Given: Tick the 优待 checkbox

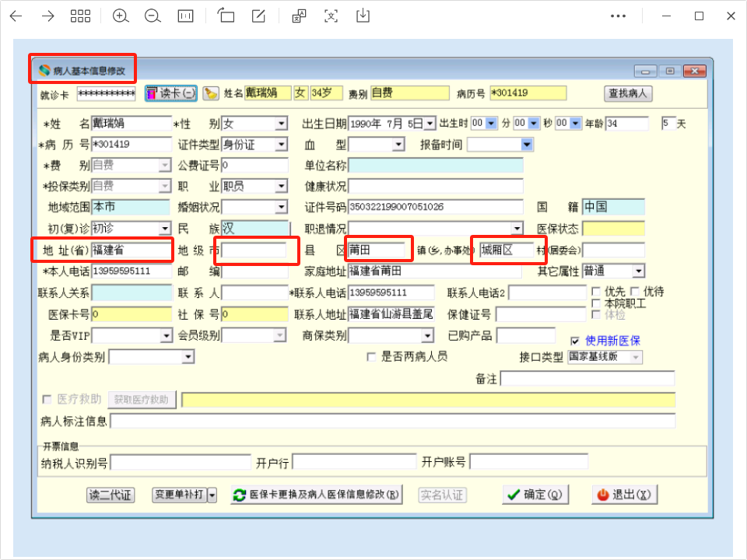Looking at the screenshot, I should click(x=635, y=292).
